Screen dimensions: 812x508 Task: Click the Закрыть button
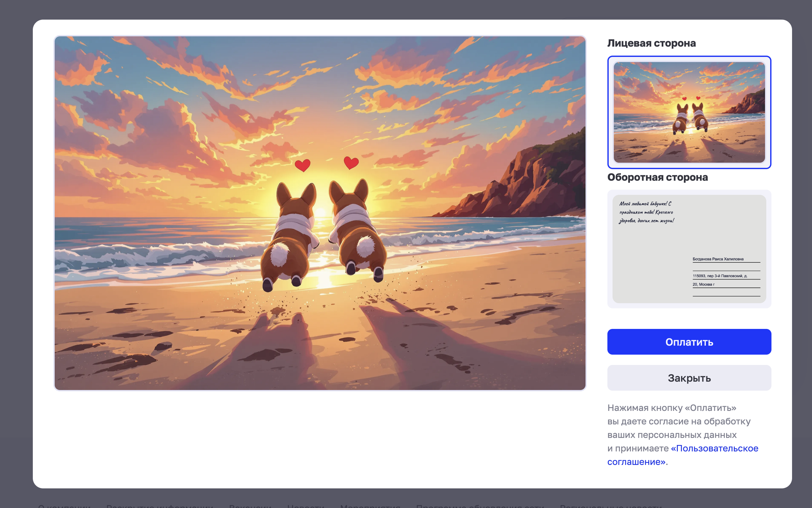pyautogui.click(x=689, y=378)
